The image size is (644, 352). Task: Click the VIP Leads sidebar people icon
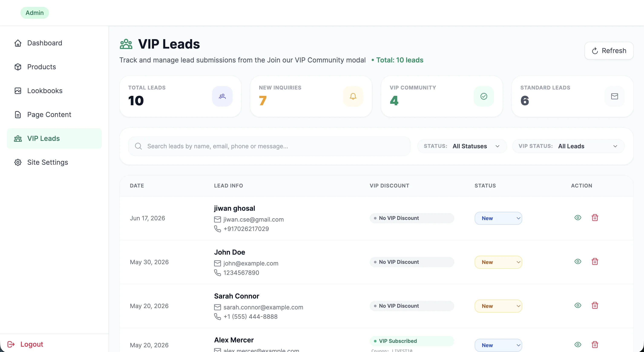click(x=18, y=138)
